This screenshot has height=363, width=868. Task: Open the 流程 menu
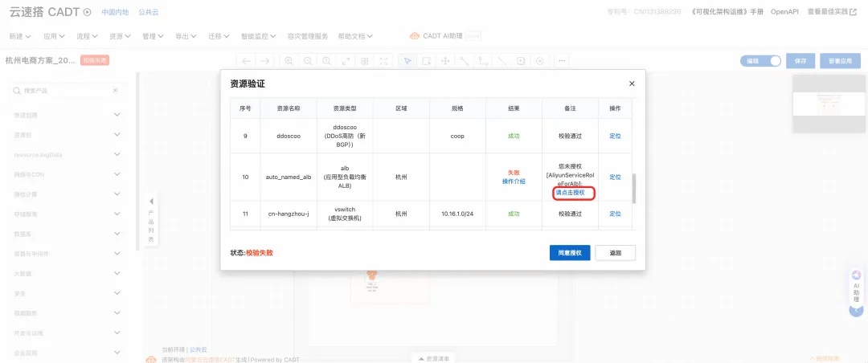(x=87, y=36)
